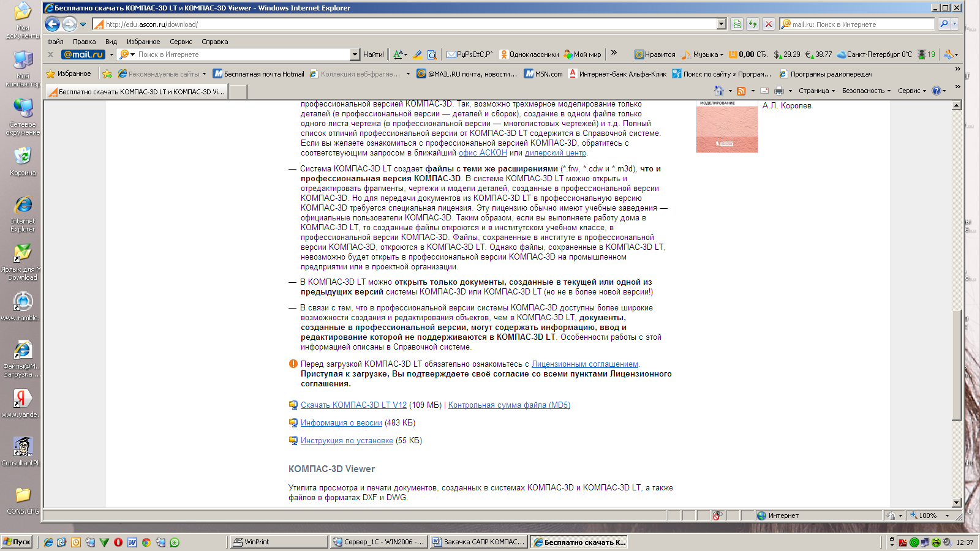Click the highlighter pencil icon

[x=417, y=54]
